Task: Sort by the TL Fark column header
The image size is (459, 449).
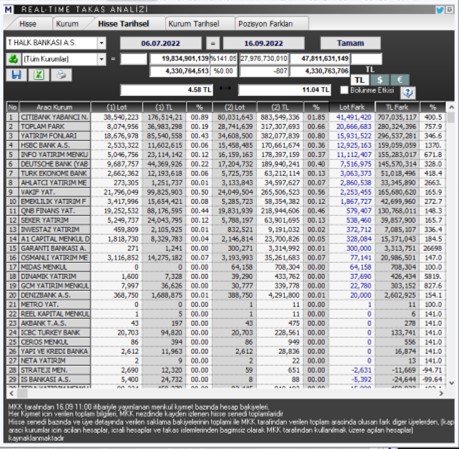Action: tap(397, 107)
